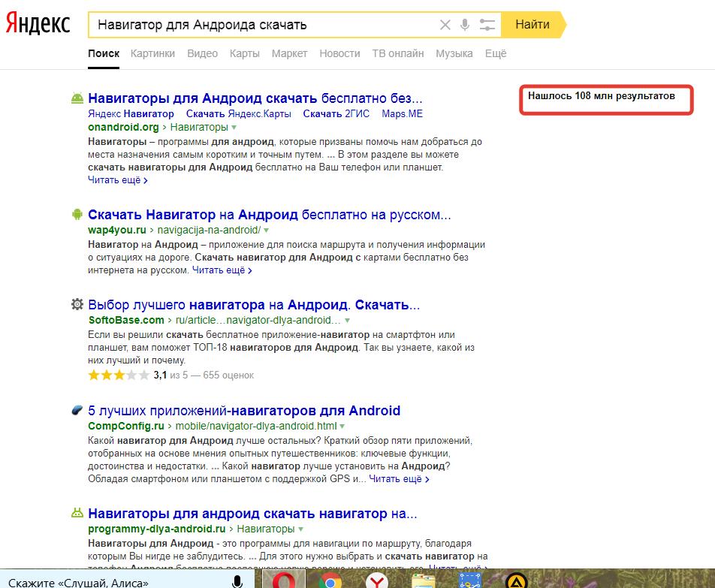Image resolution: width=715 pixels, height=588 pixels.
Task: Click the Нашлось 108 млн результатов text
Action: tap(602, 96)
